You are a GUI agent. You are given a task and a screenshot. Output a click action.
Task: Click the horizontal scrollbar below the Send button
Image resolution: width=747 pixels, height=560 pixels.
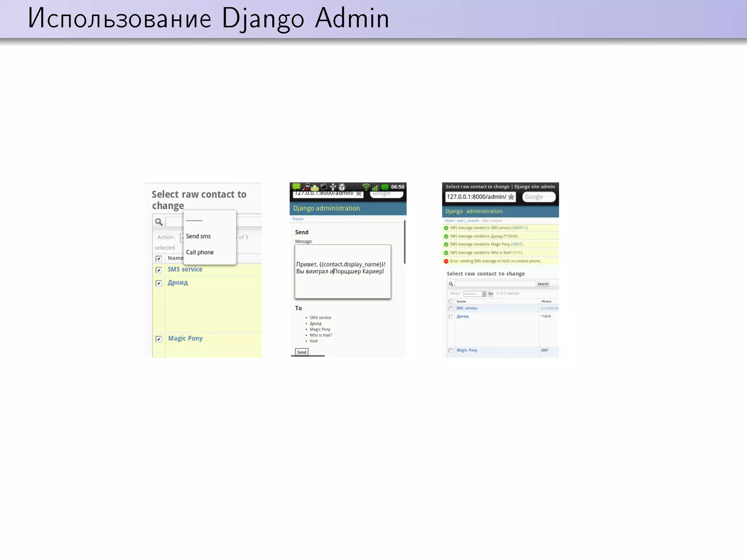pyautogui.click(x=307, y=356)
